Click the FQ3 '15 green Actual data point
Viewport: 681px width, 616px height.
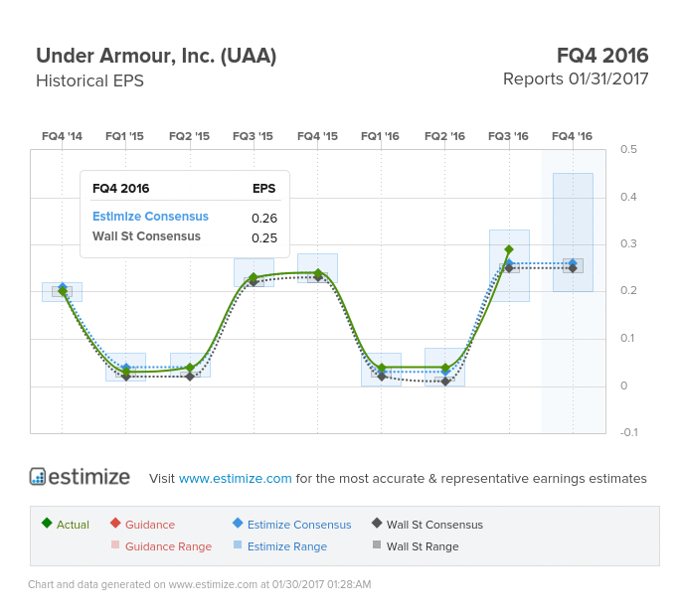click(x=254, y=277)
